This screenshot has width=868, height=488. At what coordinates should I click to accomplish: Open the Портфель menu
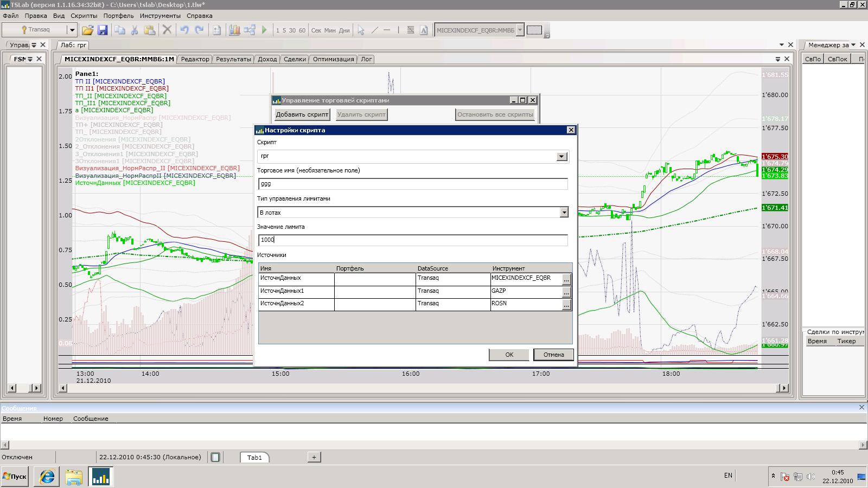pos(118,16)
